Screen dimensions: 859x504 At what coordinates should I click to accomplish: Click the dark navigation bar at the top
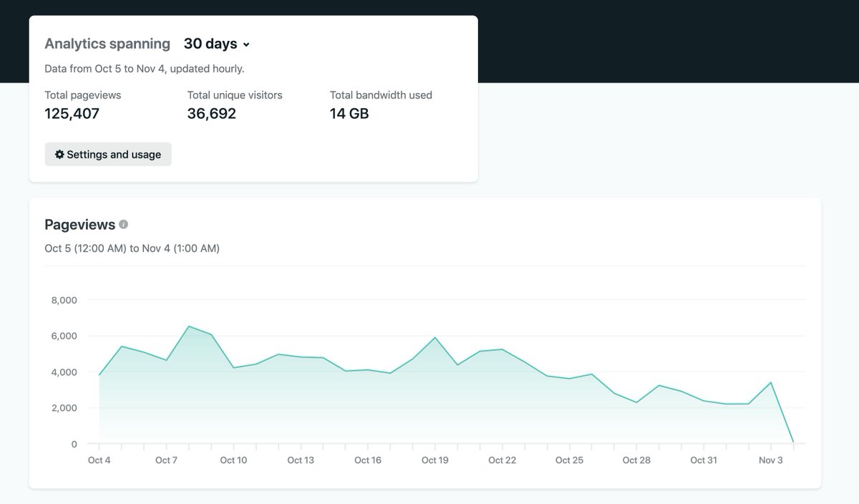pos(644,39)
